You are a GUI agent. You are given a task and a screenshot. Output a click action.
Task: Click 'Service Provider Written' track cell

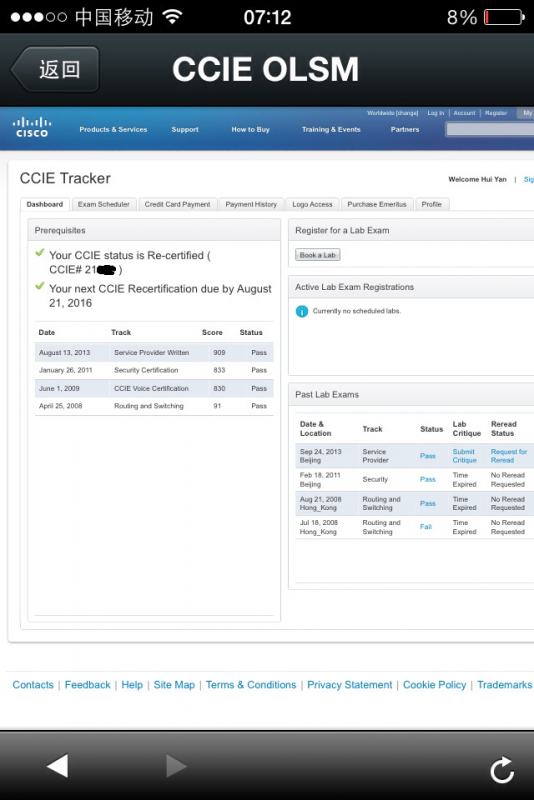click(x=151, y=353)
